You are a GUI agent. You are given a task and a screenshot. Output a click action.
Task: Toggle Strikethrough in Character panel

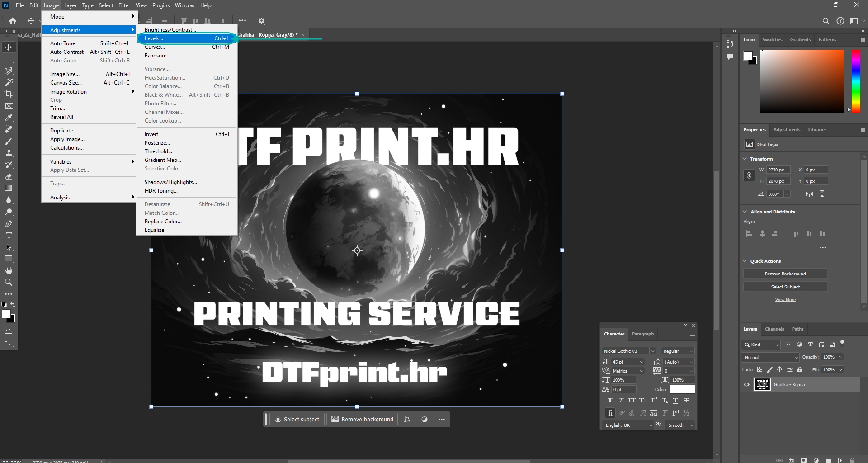pyautogui.click(x=686, y=401)
